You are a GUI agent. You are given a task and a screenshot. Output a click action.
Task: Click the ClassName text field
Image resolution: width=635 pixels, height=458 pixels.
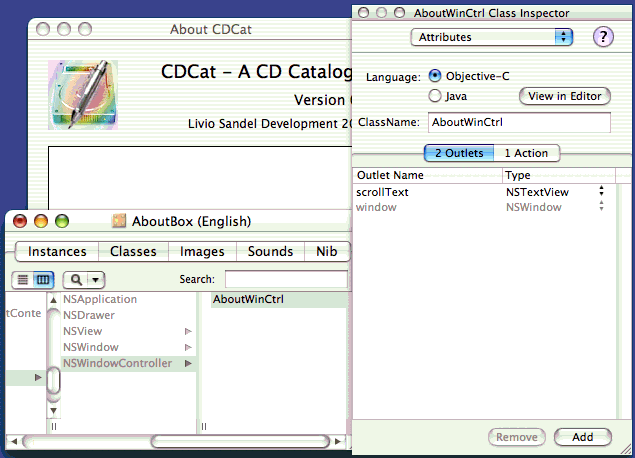coord(518,122)
